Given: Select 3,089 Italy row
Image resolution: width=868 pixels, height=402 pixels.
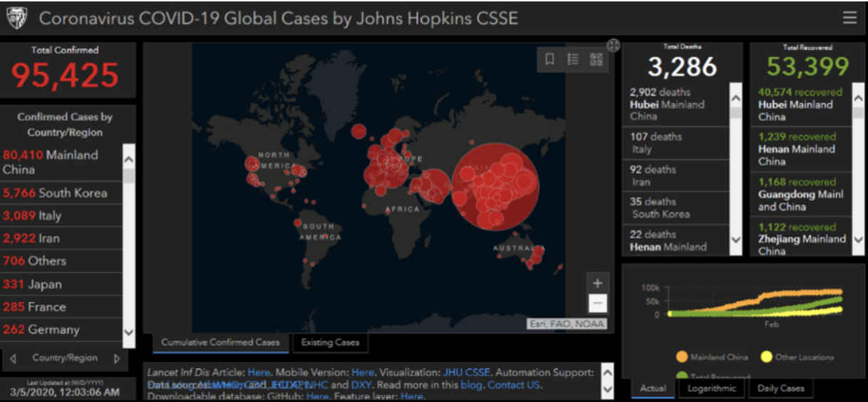Looking at the screenshot, I should click(62, 215).
